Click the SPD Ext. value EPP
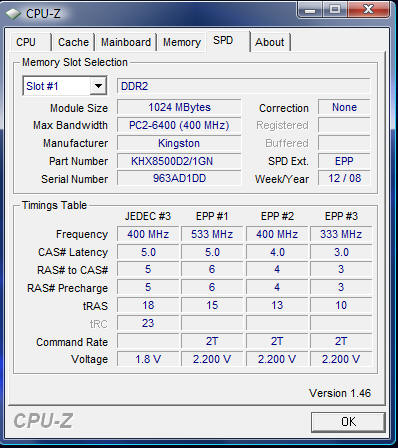Screen dimensions: 398x448 [x=344, y=161]
